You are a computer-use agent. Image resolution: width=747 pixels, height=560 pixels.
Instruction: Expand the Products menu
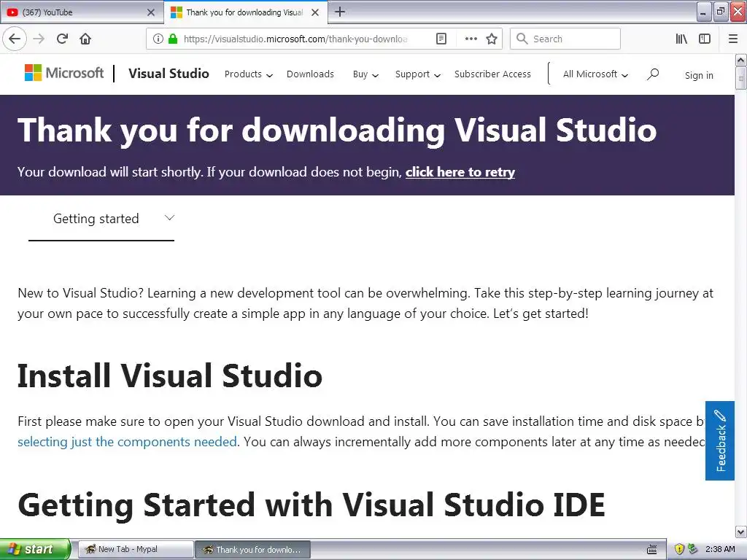click(248, 74)
